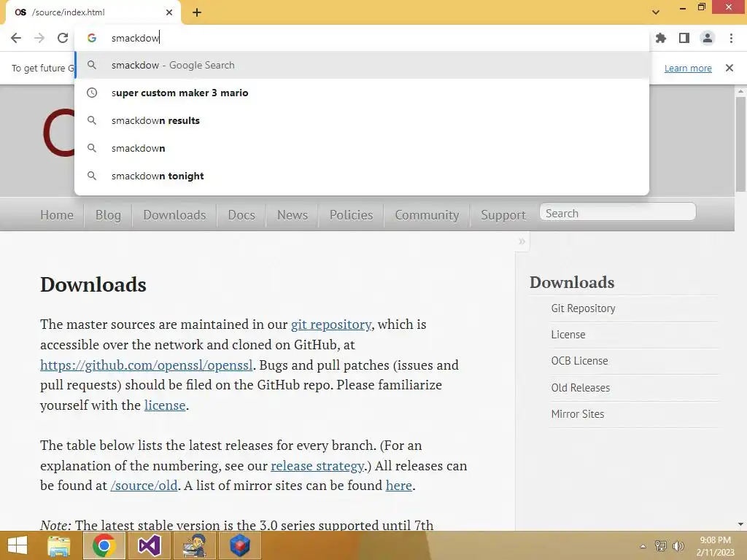Select 'super custom maker 3 mario' history suggestion

pos(362,93)
